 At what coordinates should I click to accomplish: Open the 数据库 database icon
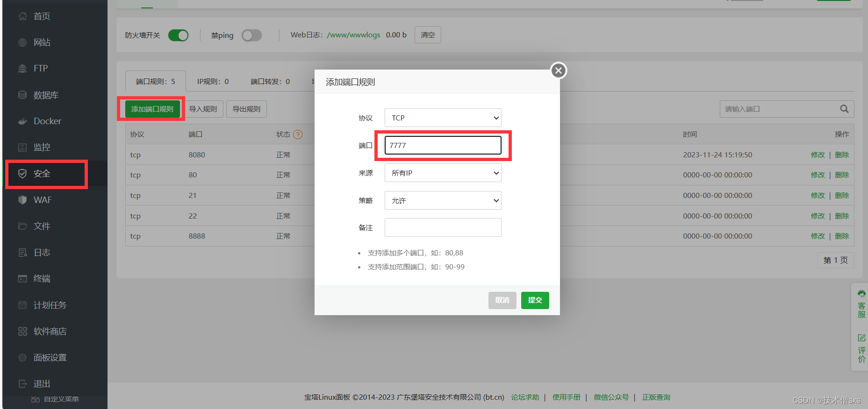point(22,95)
